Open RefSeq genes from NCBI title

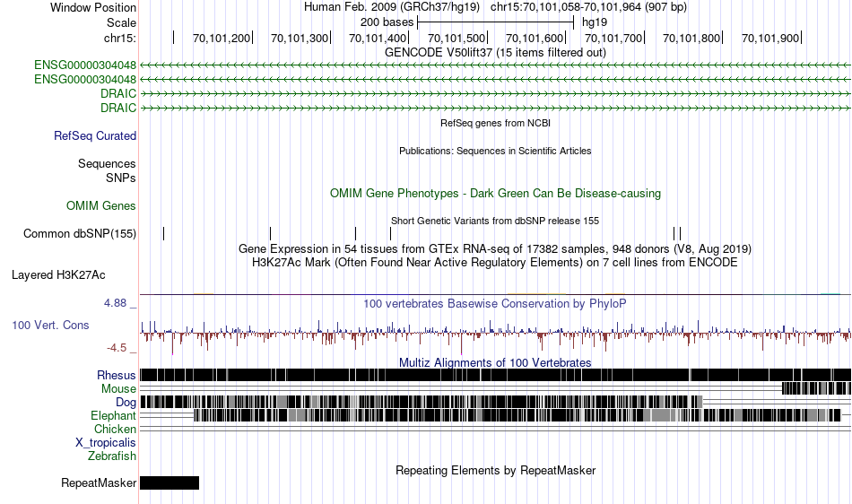(495, 123)
